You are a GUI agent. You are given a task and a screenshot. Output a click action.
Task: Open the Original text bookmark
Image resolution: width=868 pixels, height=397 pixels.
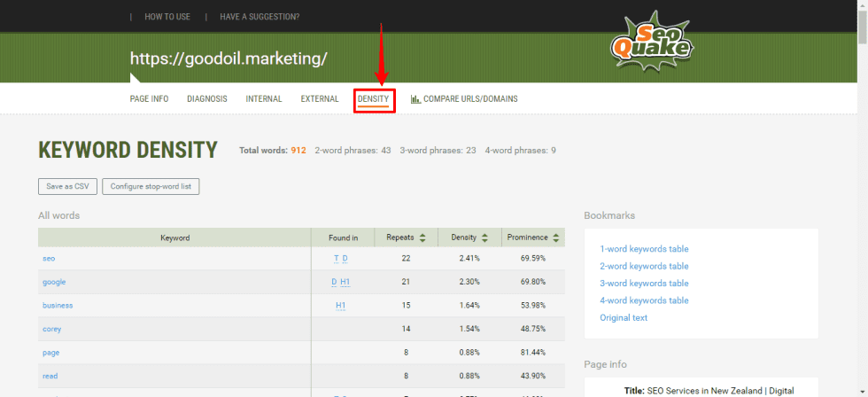624,318
